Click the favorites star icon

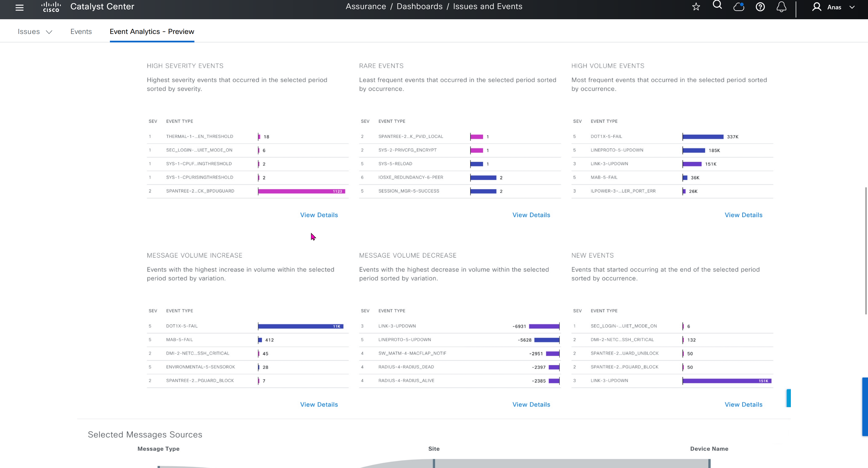(x=696, y=7)
